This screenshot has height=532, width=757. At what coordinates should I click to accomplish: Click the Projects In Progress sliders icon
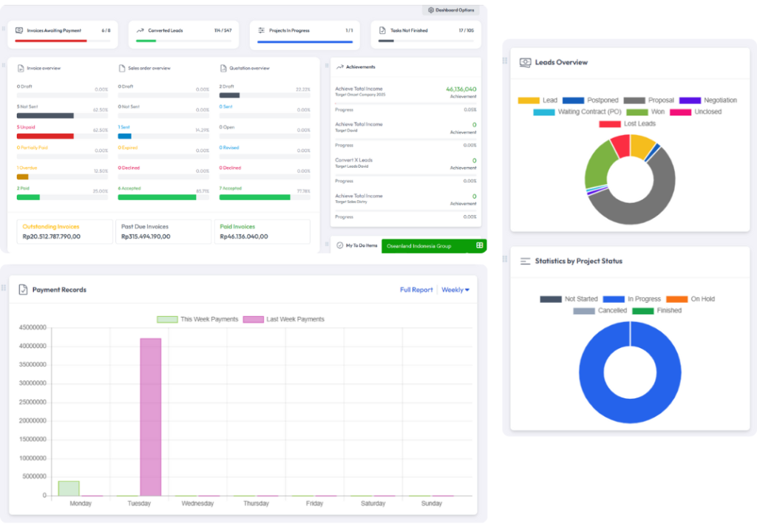(x=262, y=30)
